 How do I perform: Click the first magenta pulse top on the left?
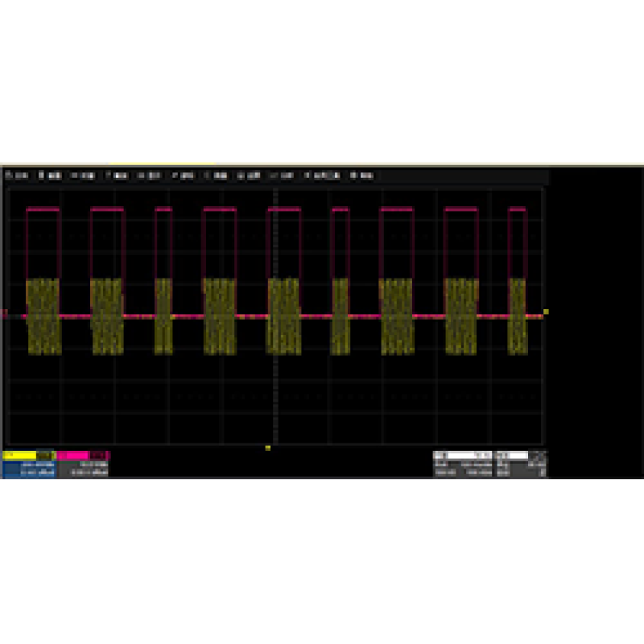43,209
